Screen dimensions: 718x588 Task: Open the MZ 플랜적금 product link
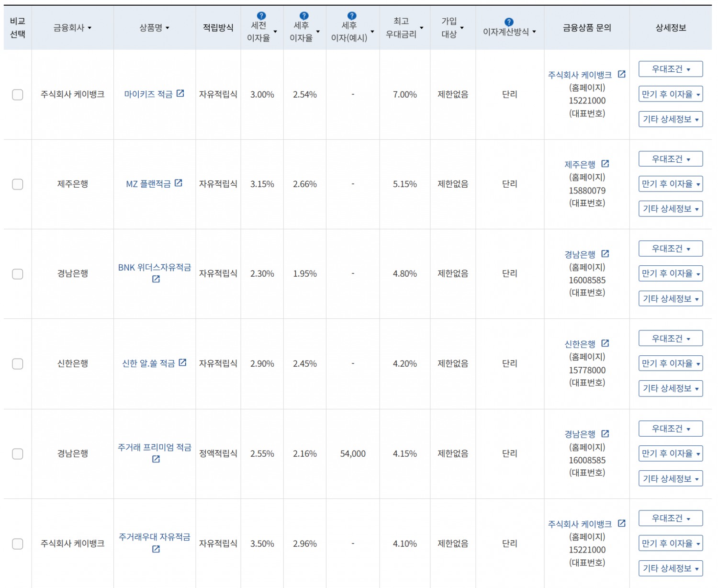click(x=148, y=184)
